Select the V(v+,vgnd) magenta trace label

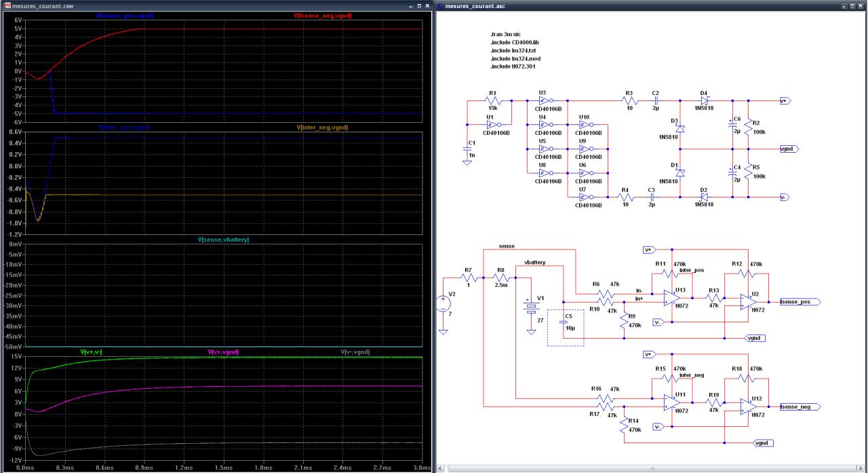click(x=222, y=352)
